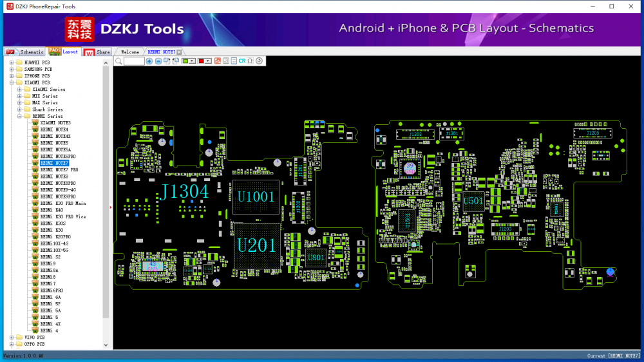Select REDMI NOTE4 layout file
644x362 pixels.
(54, 129)
